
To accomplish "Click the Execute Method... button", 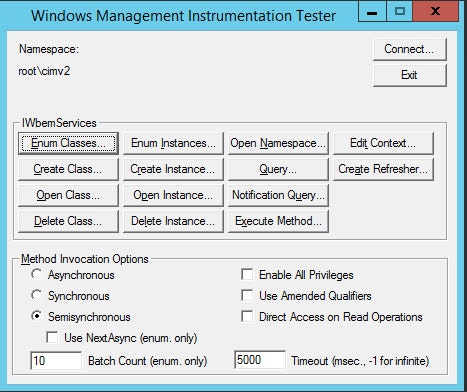I will coord(278,221).
